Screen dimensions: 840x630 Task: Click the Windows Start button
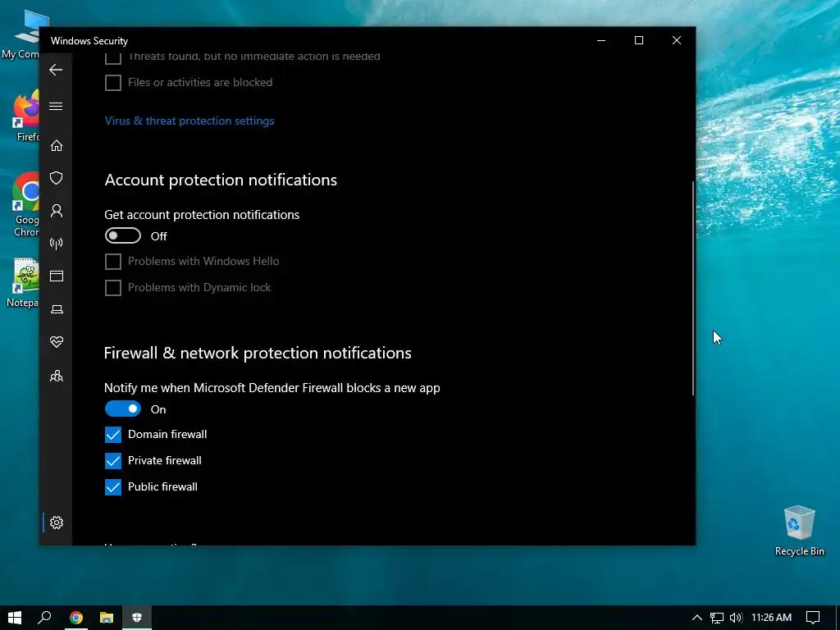point(15,618)
